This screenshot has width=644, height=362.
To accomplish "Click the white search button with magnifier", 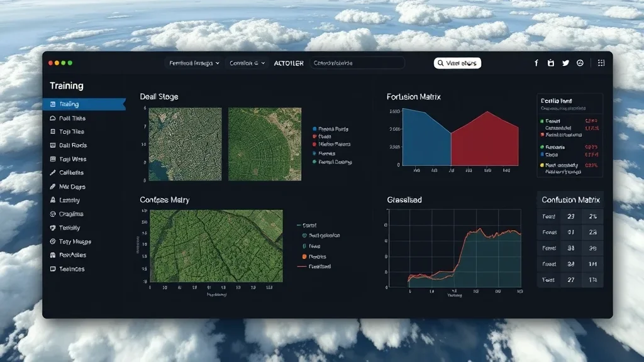I will pos(457,63).
